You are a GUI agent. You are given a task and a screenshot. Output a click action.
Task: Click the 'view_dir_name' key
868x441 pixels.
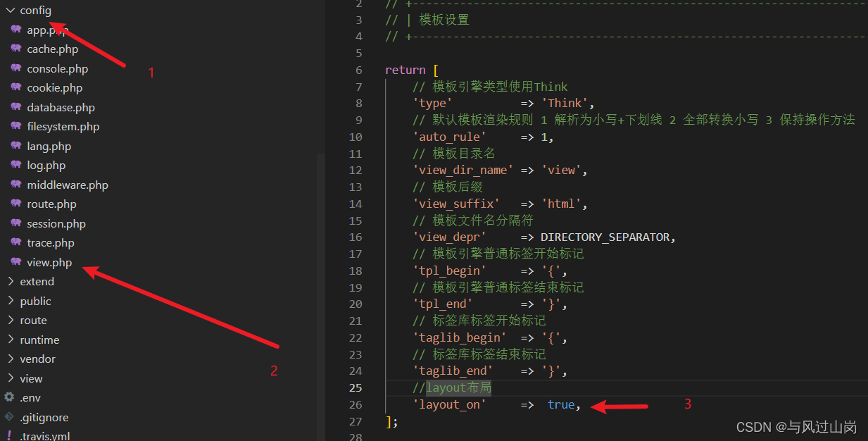pos(463,170)
